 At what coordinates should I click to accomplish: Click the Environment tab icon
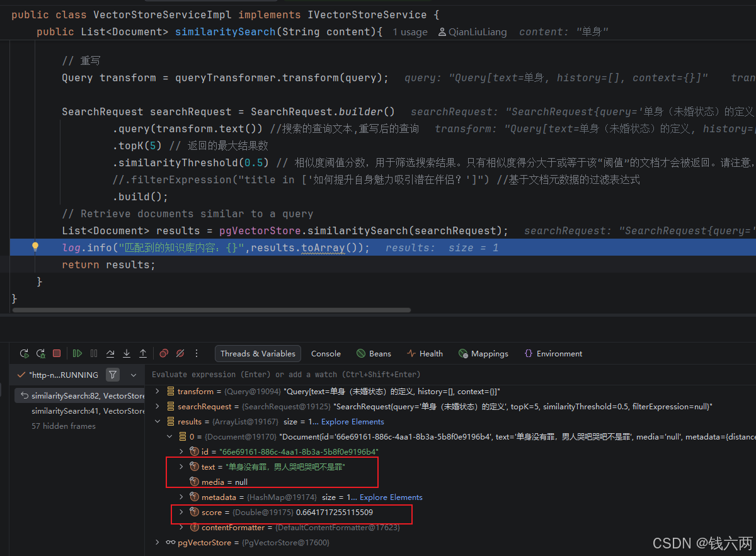(x=529, y=353)
